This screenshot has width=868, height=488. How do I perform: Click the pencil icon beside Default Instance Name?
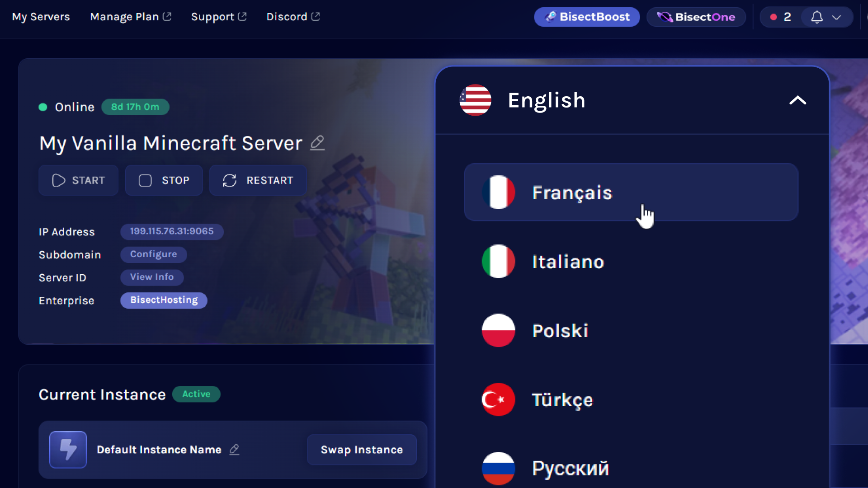click(x=234, y=450)
